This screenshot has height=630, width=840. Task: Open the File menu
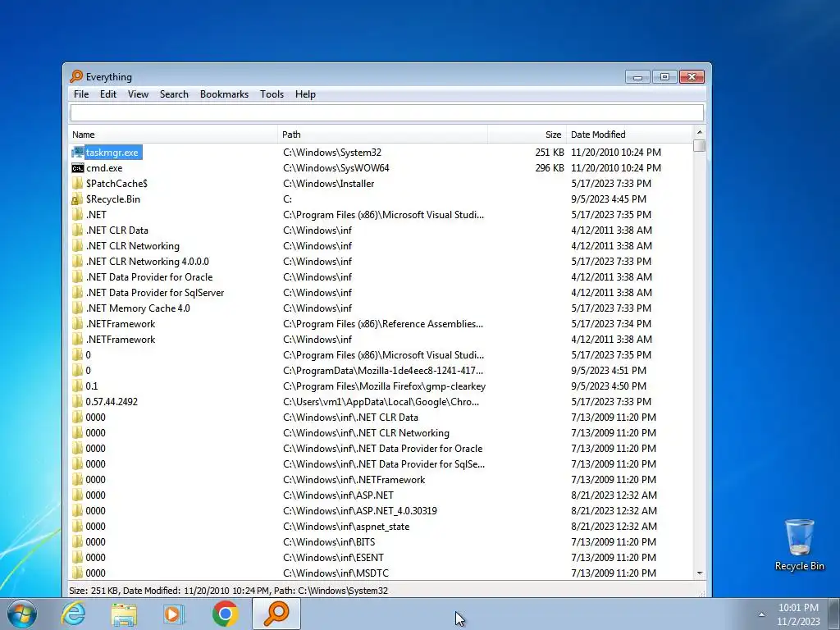[81, 94]
